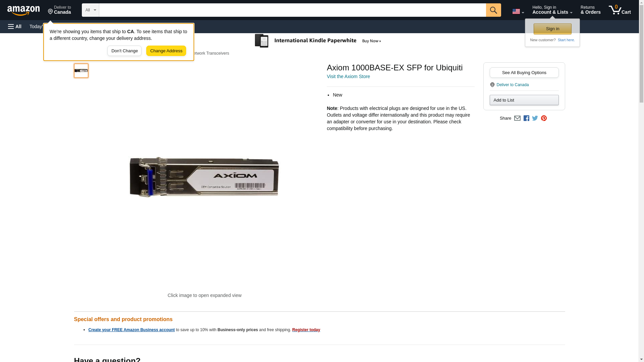Click Change Address button
The image size is (644, 362).
[166, 51]
